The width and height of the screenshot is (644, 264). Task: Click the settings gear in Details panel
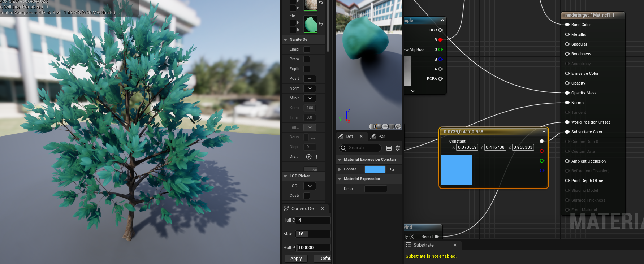pos(398,148)
